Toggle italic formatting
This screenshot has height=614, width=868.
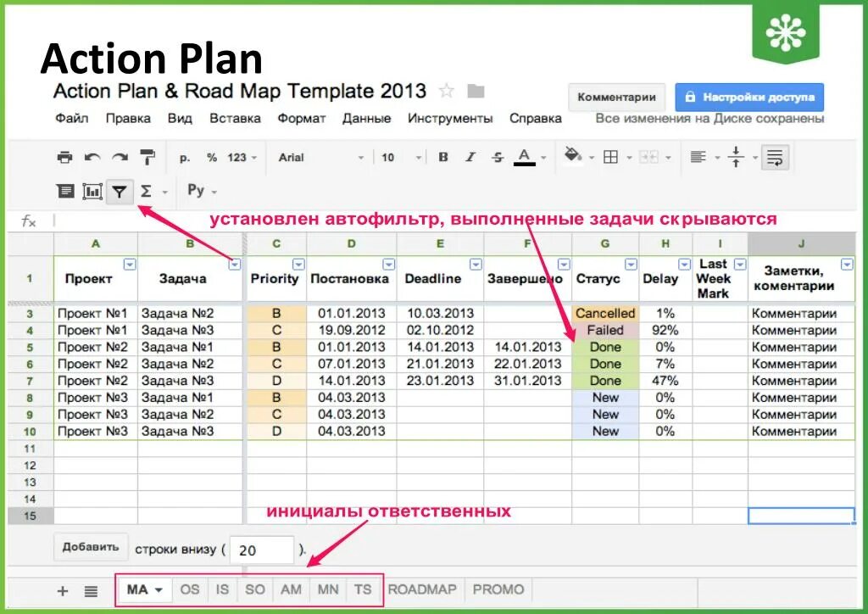[470, 157]
